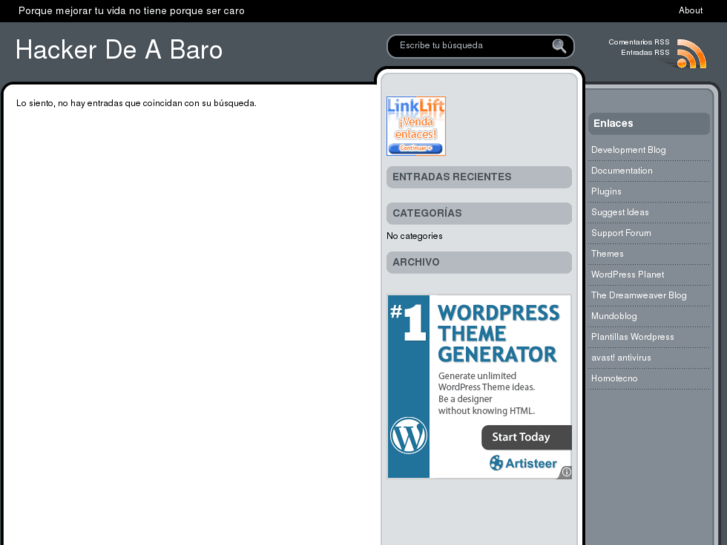Open the Themes link
Image resolution: width=727 pixels, height=545 pixels.
point(607,254)
